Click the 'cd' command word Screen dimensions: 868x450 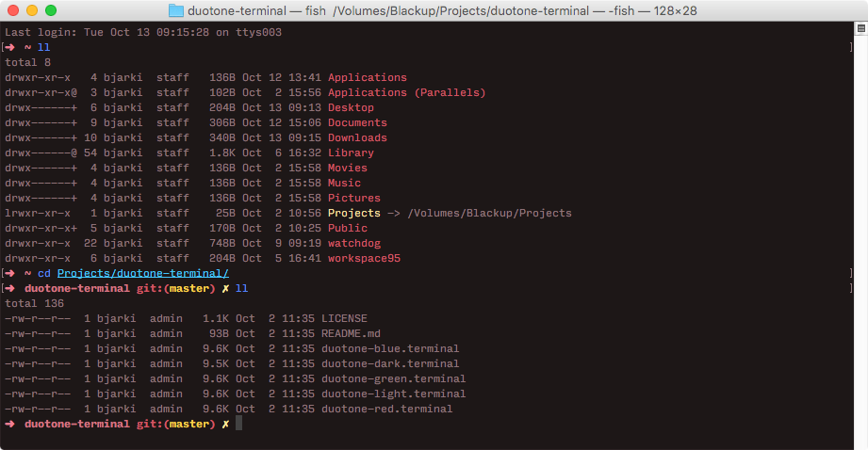tap(43, 273)
